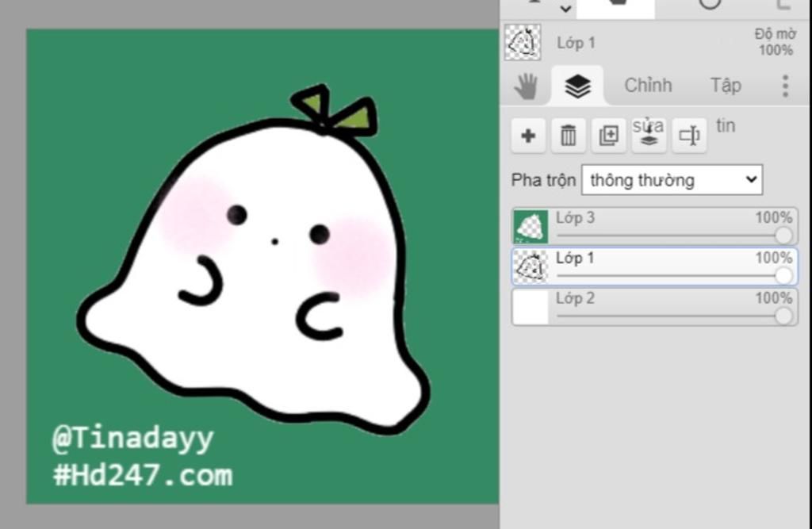Adjust the Lớp 3 opacity slider handle
Screen dimensions: 812x529
point(783,236)
